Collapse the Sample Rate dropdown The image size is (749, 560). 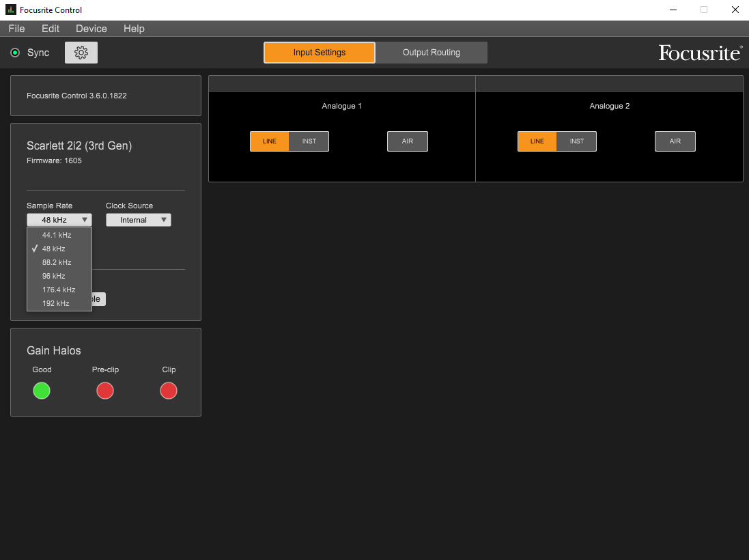click(x=59, y=220)
